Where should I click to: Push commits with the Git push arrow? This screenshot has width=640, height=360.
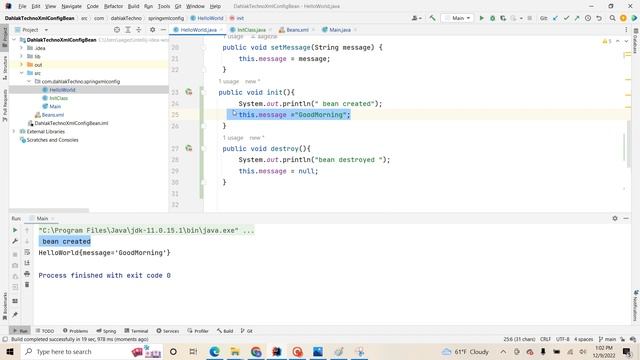coord(577,18)
